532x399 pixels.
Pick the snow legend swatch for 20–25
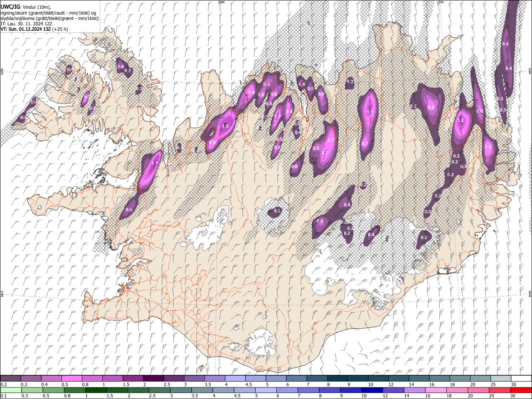(x=480, y=379)
